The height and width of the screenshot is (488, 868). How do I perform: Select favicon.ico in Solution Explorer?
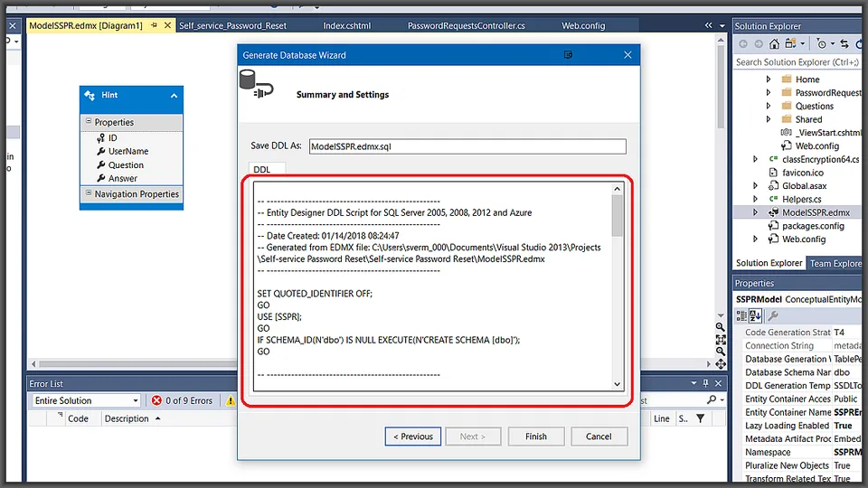[x=803, y=173]
